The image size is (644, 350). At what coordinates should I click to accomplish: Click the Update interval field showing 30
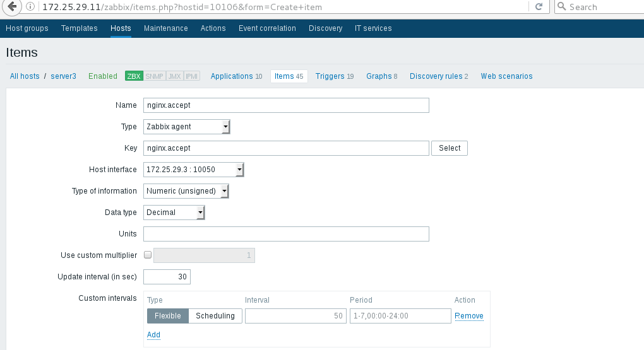pos(167,277)
